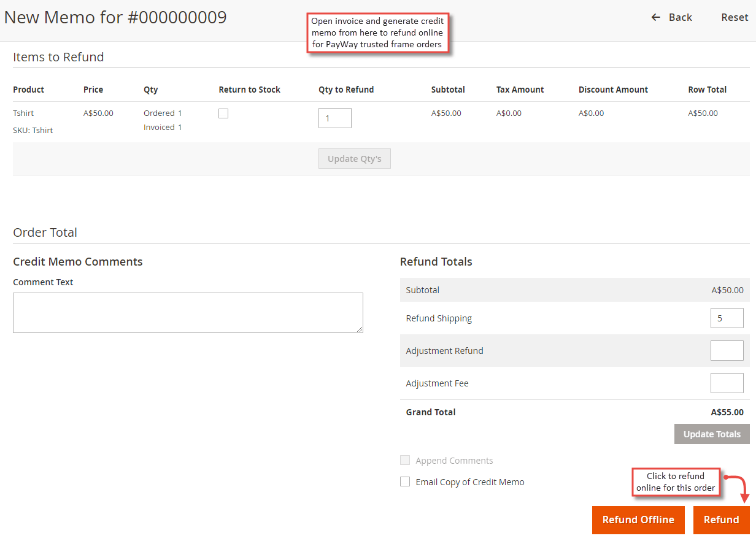Click the Invoiced 1 quantity text

click(163, 128)
